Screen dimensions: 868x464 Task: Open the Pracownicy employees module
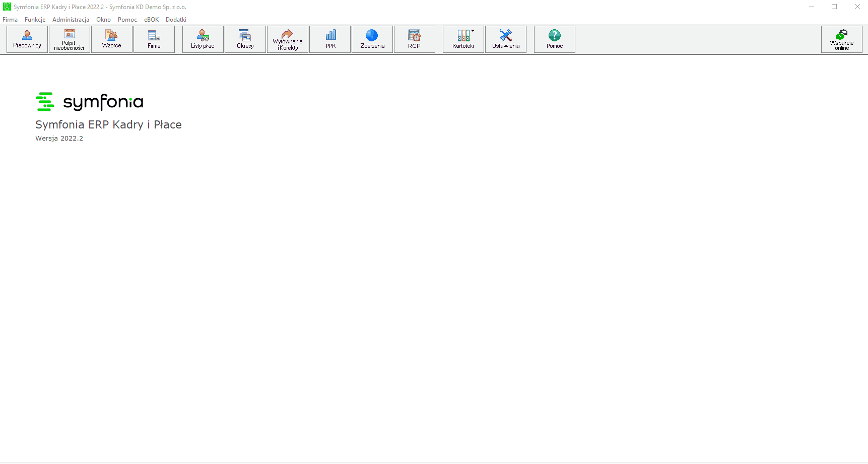point(27,39)
